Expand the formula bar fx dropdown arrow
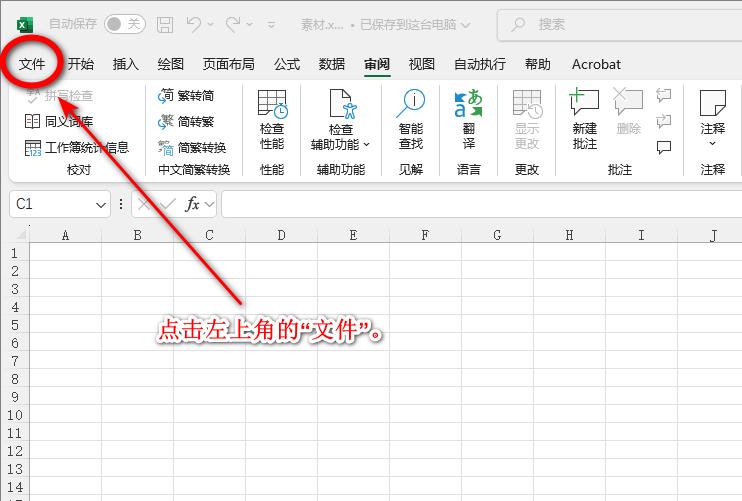This screenshot has height=501, width=742. click(x=209, y=204)
